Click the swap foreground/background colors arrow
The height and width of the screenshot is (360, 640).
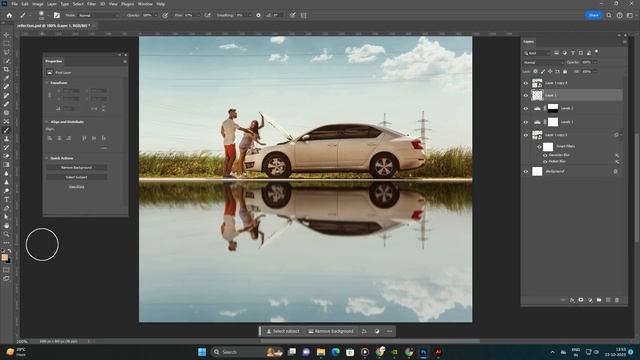point(10,251)
